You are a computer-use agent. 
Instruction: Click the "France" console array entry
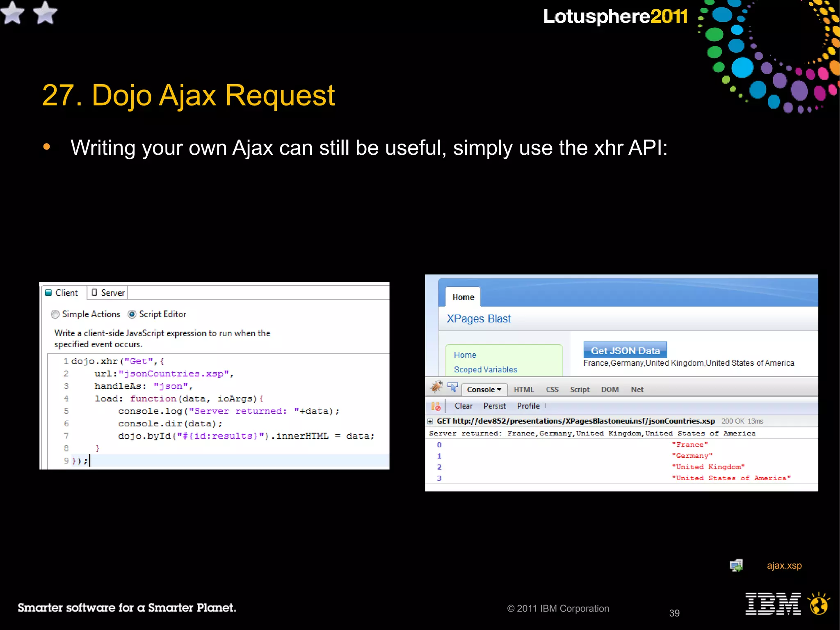(690, 444)
